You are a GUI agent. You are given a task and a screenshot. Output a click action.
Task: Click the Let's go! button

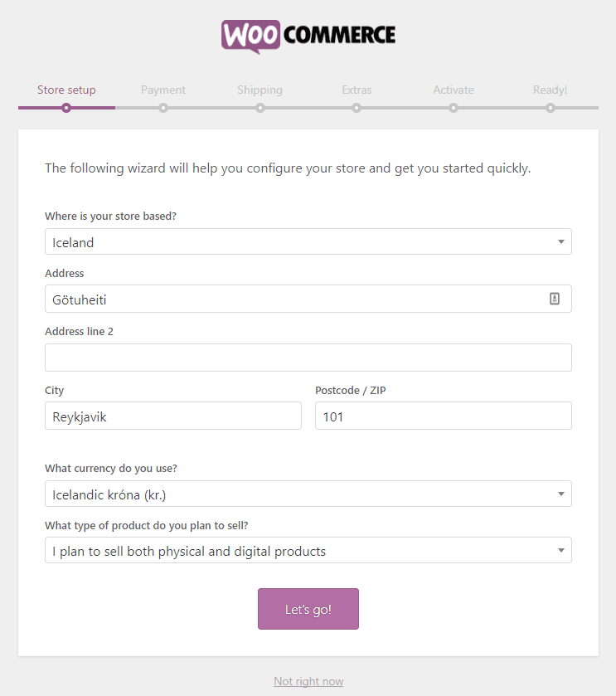pyautogui.click(x=308, y=608)
